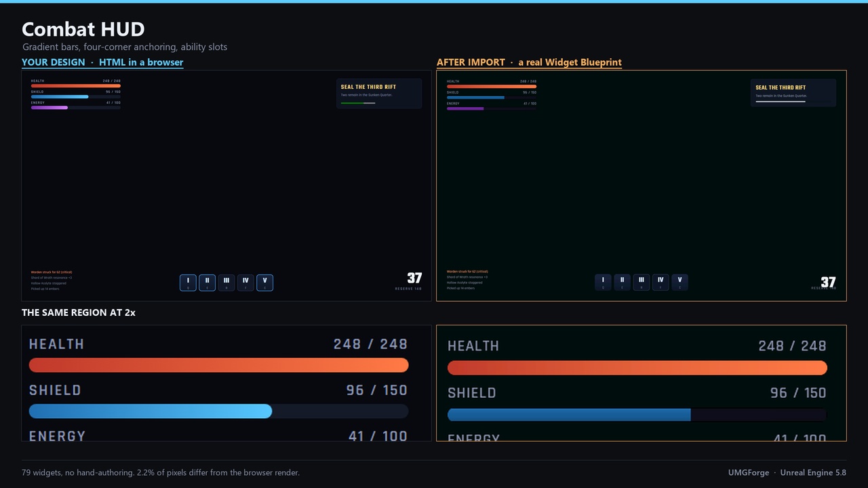Open the 'YOUR DESIGN · HTML in a browser' heading
Screen dimensions: 868x488
pyautogui.click(x=102, y=62)
